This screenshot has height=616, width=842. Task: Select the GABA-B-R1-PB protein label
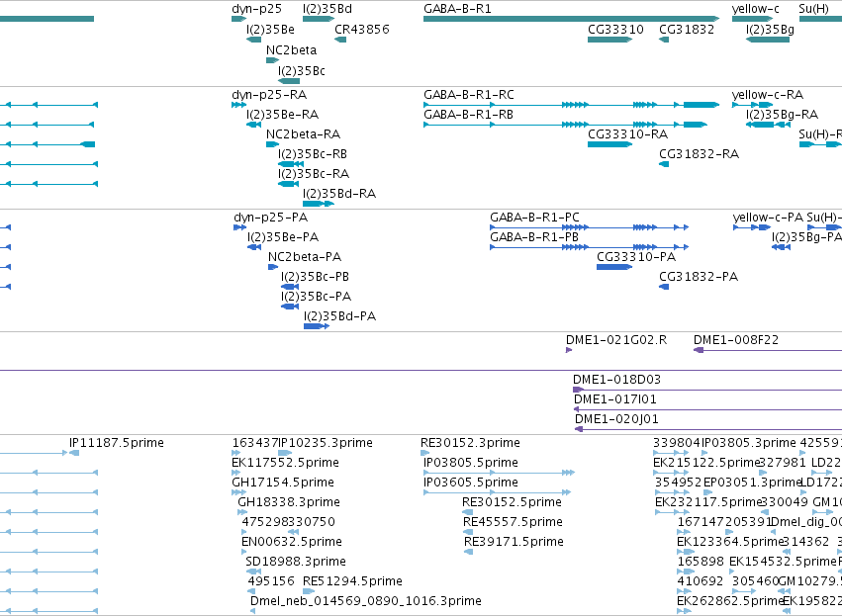point(533,237)
